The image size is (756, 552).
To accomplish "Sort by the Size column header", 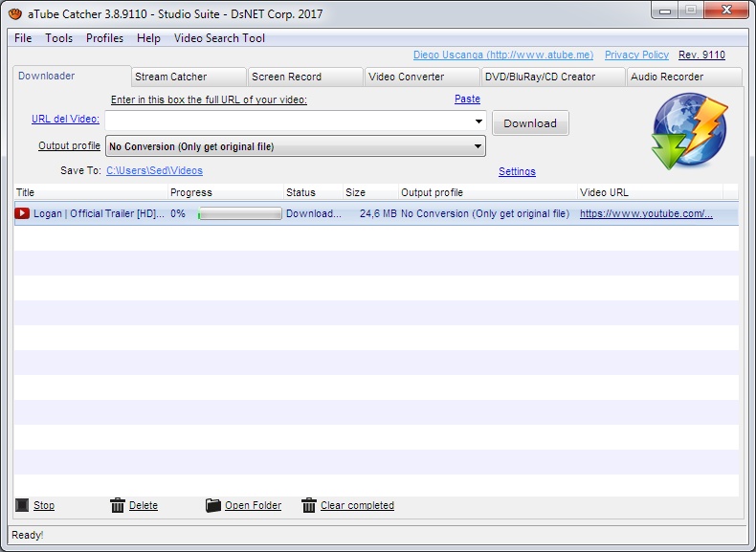I will click(x=370, y=192).
